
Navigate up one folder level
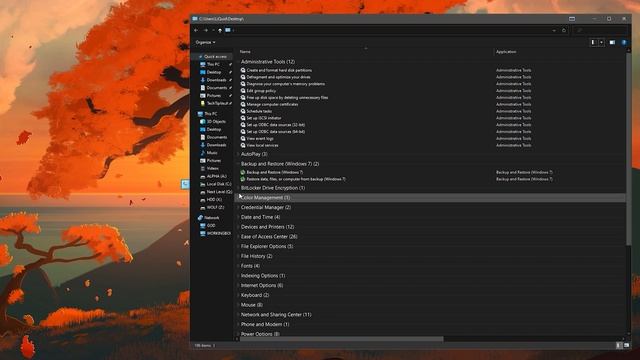click(x=220, y=30)
